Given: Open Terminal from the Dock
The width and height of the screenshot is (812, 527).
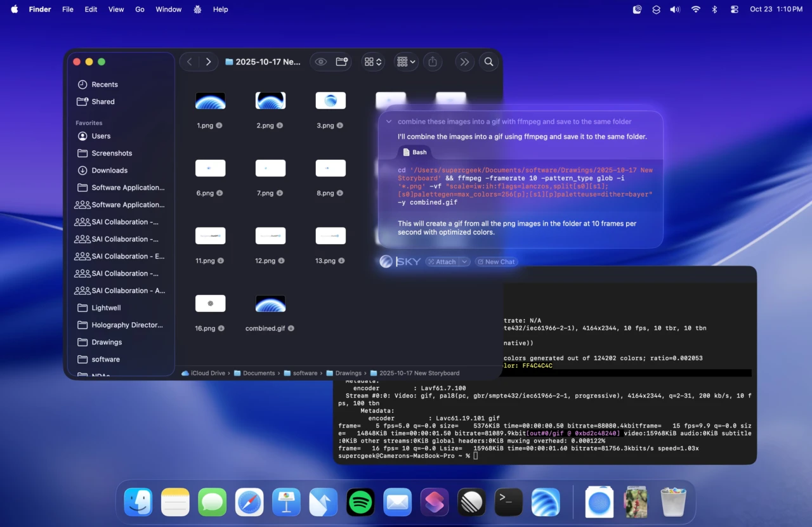Looking at the screenshot, I should pyautogui.click(x=508, y=502).
